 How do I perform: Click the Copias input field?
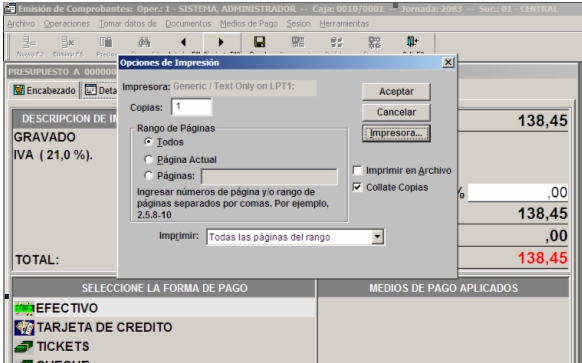(x=191, y=107)
